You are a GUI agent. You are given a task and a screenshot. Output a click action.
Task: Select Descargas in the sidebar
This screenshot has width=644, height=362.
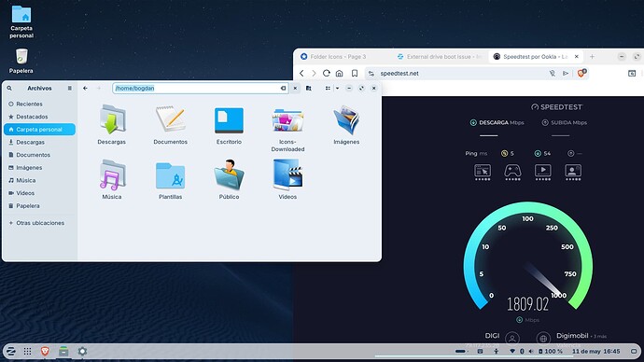point(39,142)
